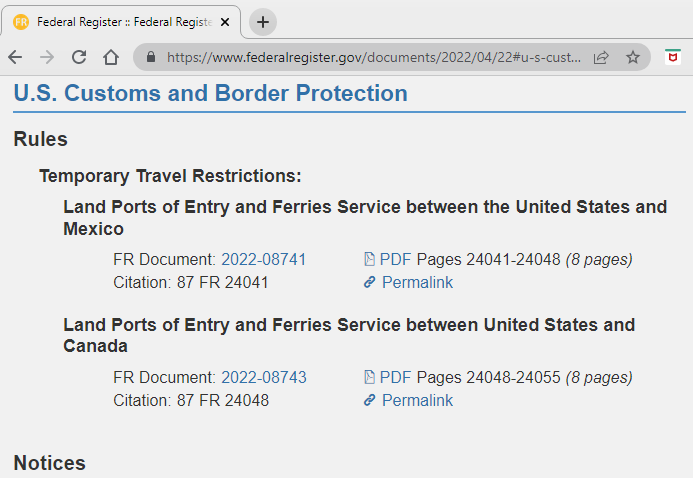Open a new tab with plus button
693x478 pixels.
263,22
